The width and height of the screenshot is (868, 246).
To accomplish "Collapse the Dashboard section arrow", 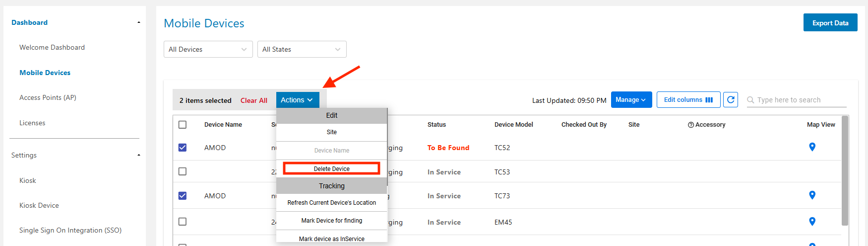I will click(139, 22).
